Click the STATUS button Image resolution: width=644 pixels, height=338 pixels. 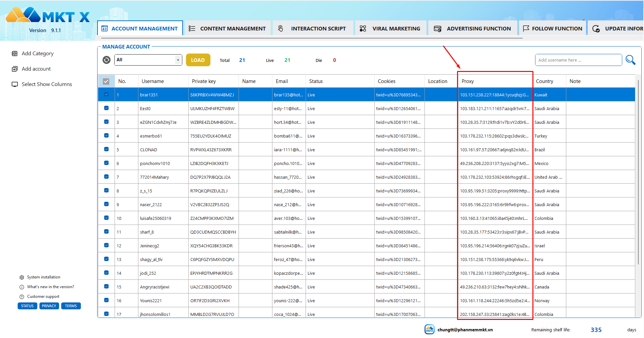(x=27, y=306)
